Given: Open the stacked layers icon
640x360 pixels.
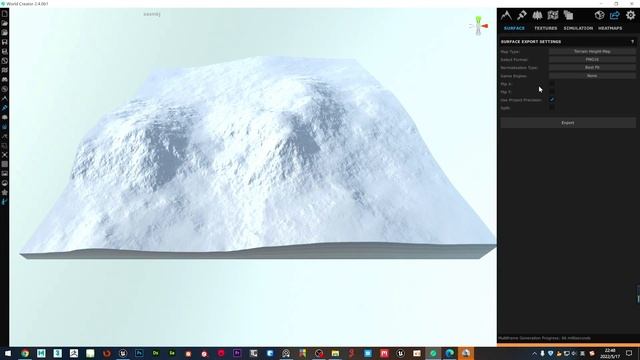Looking at the screenshot, I should pyautogui.click(x=568, y=16).
